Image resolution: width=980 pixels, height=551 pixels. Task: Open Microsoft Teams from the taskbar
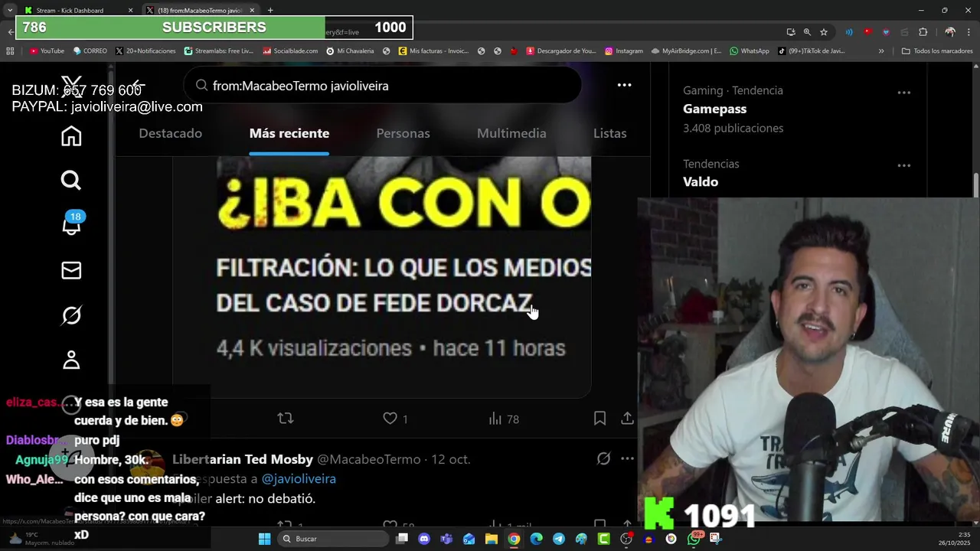(x=446, y=539)
